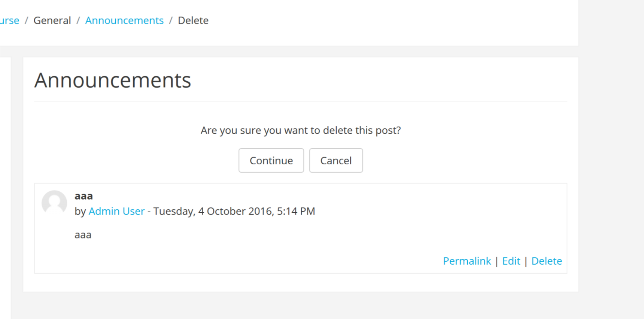Viewport: 644px width, 319px height.
Task: Click the Delete link under the post
Action: (547, 261)
